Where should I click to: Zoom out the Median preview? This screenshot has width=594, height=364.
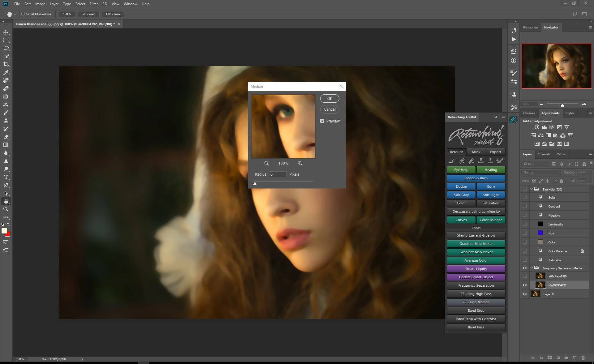pyautogui.click(x=267, y=163)
